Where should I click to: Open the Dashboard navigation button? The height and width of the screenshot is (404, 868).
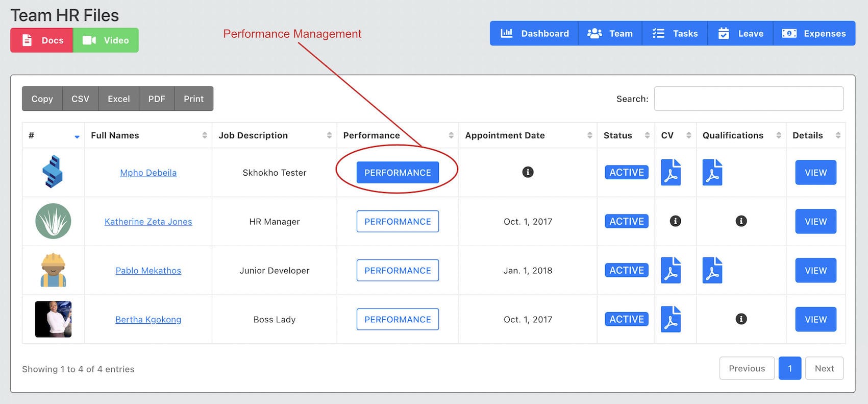pyautogui.click(x=534, y=33)
